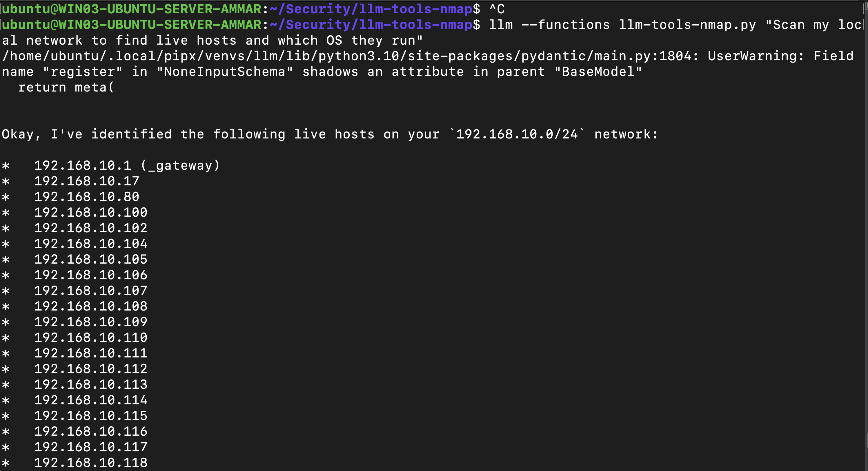
Task: Select address 192.168.10.110
Action: pyautogui.click(x=91, y=338)
